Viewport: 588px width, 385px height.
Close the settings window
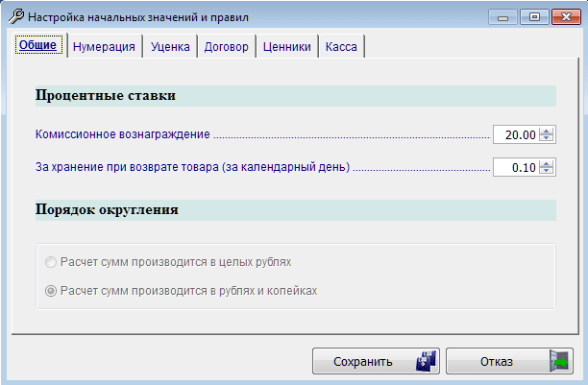[566, 17]
